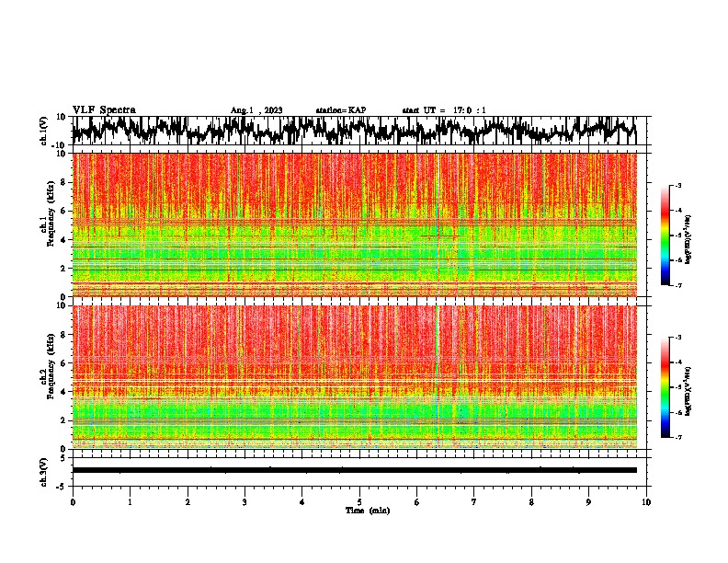728x563 pixels.
Task: Click the "ch.3(V)" axis label
Action: (x=44, y=472)
